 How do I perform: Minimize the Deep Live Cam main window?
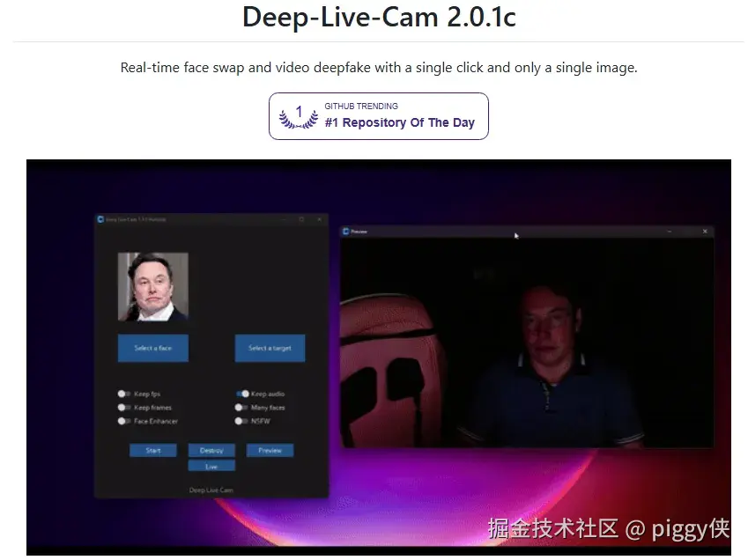[284, 219]
